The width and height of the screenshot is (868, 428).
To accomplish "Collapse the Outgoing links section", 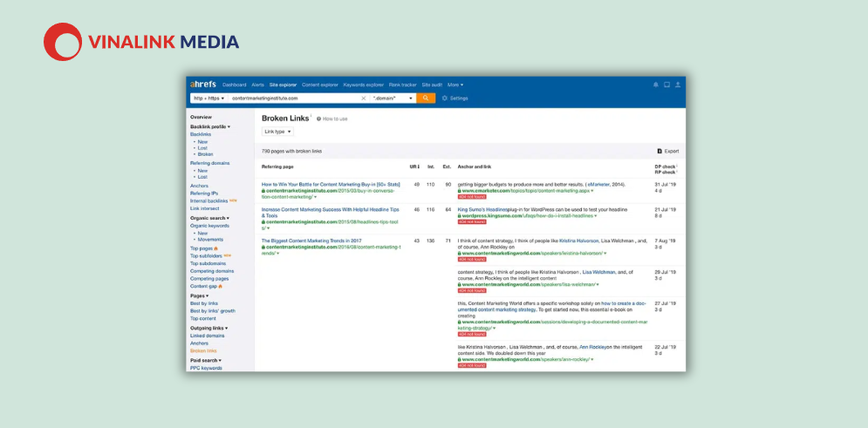I will coord(208,328).
